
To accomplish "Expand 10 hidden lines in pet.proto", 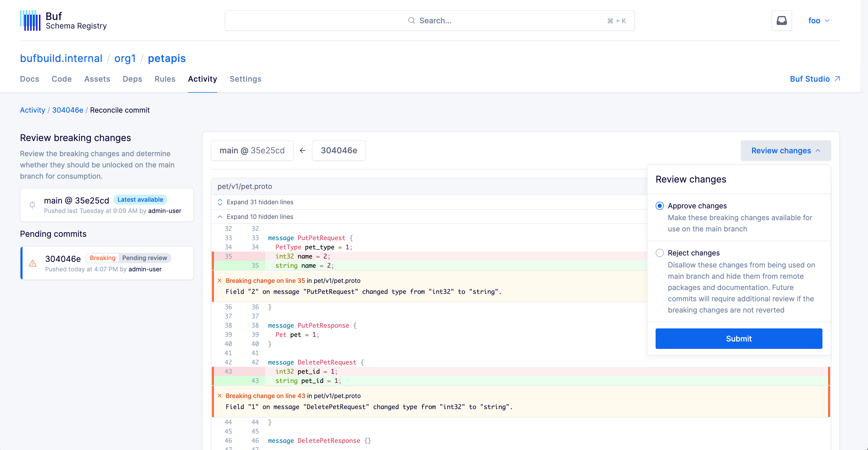I will pos(259,217).
